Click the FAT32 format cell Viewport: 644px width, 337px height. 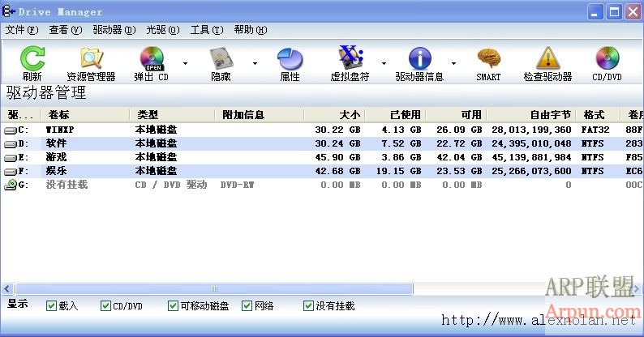[x=595, y=130]
